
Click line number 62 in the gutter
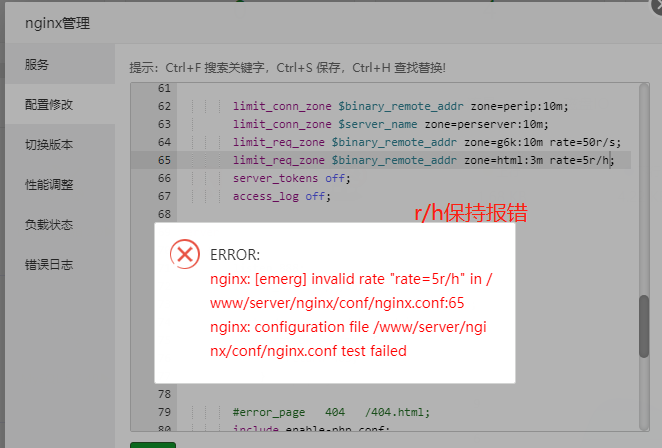tap(164, 106)
